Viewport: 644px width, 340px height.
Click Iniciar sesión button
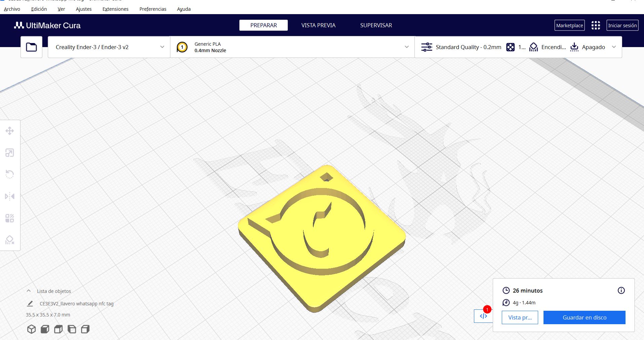coord(622,25)
